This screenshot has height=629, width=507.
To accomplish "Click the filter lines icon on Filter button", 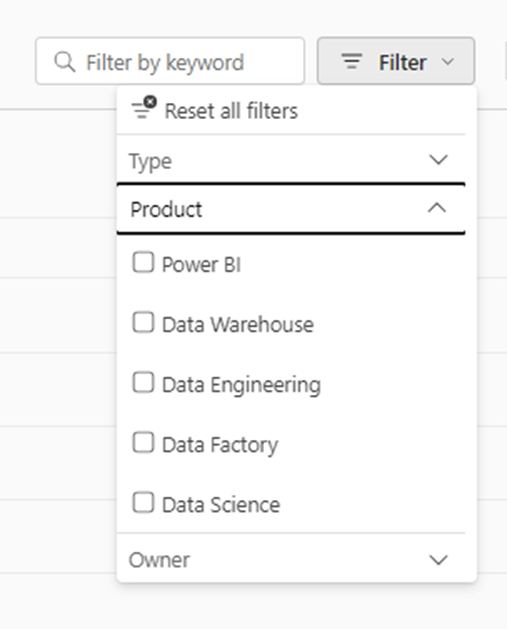I will pyautogui.click(x=352, y=61).
